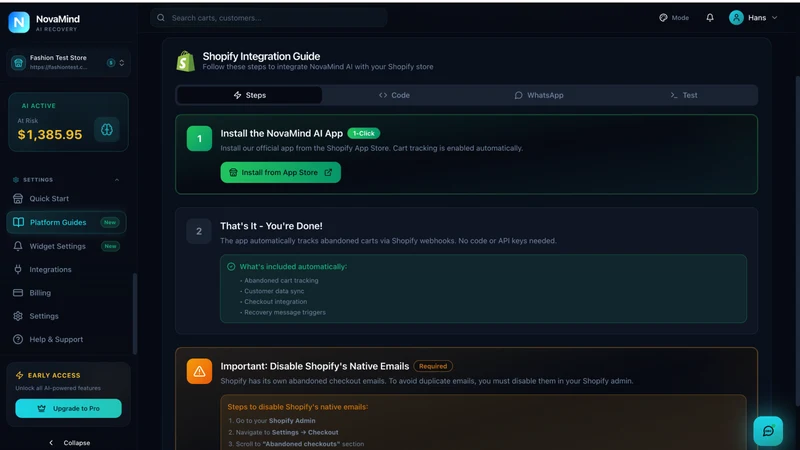Toggle the Mode button

pos(674,18)
